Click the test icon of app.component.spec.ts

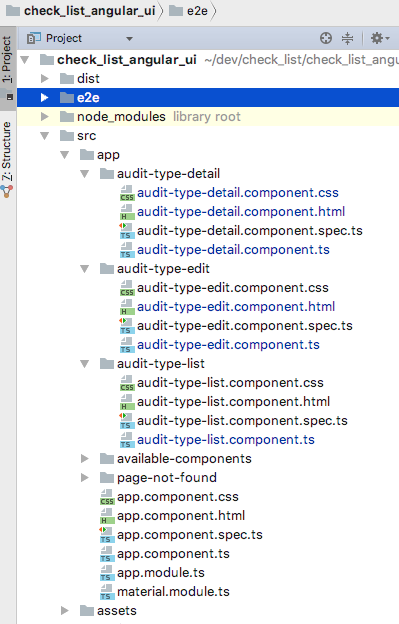click(x=107, y=535)
